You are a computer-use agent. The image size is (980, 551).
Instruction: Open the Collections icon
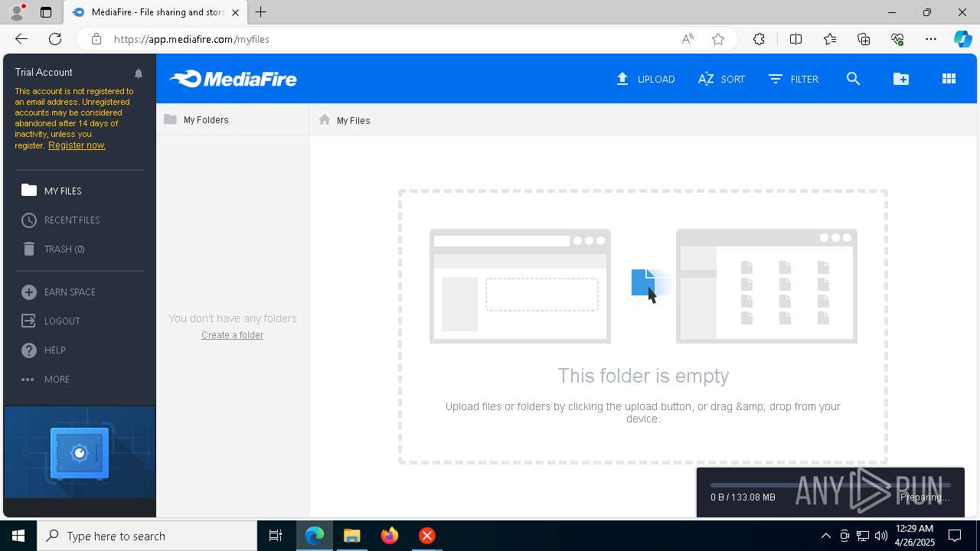864,39
